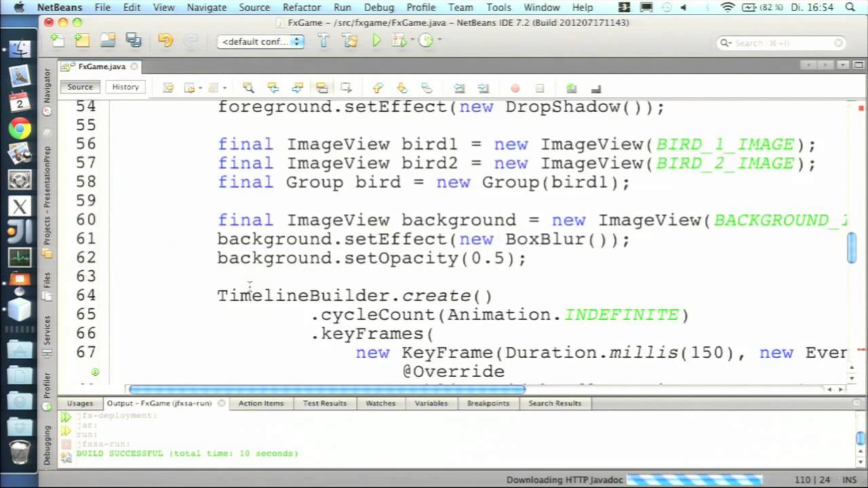Close the Output FxGame tab
Image resolution: width=868 pixels, height=488 pixels.
(221, 403)
